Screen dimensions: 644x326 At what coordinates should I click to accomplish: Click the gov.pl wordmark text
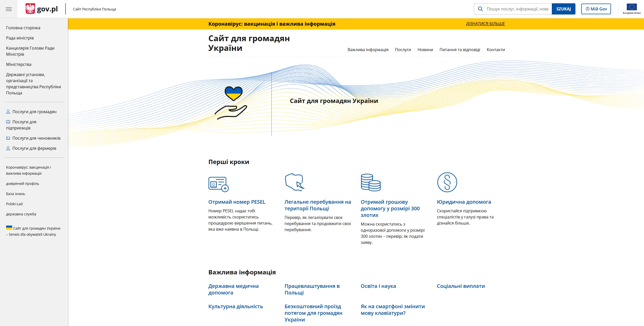point(47,9)
